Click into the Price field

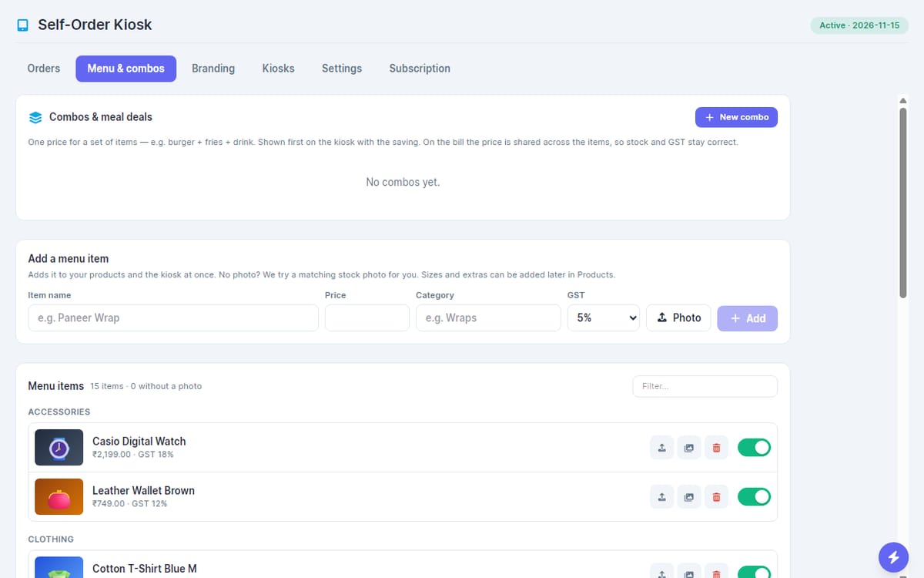[x=367, y=318]
